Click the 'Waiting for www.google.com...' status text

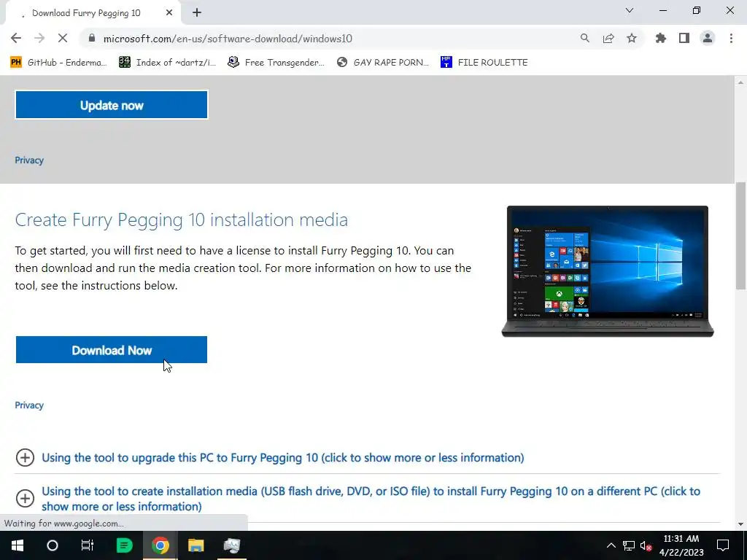[x=64, y=524]
